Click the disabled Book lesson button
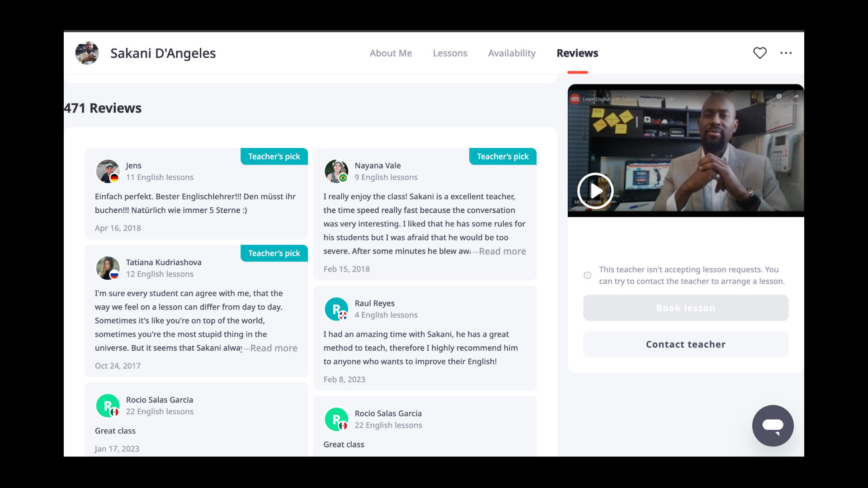 point(685,308)
